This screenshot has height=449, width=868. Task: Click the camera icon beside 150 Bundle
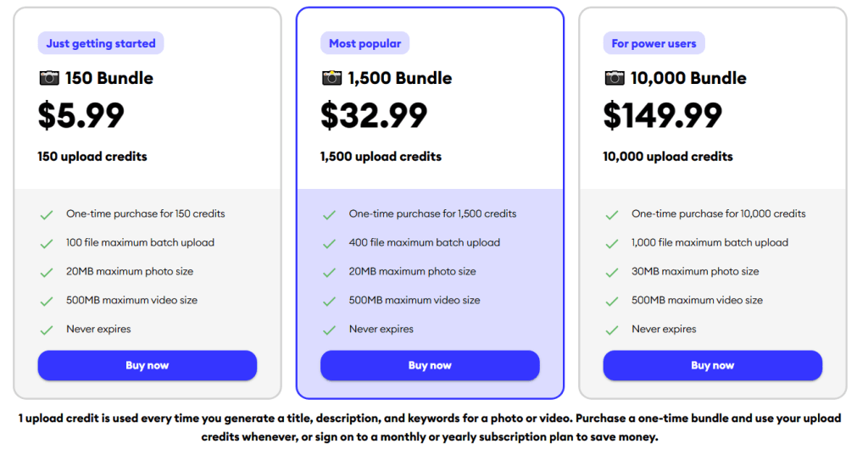[x=49, y=78]
